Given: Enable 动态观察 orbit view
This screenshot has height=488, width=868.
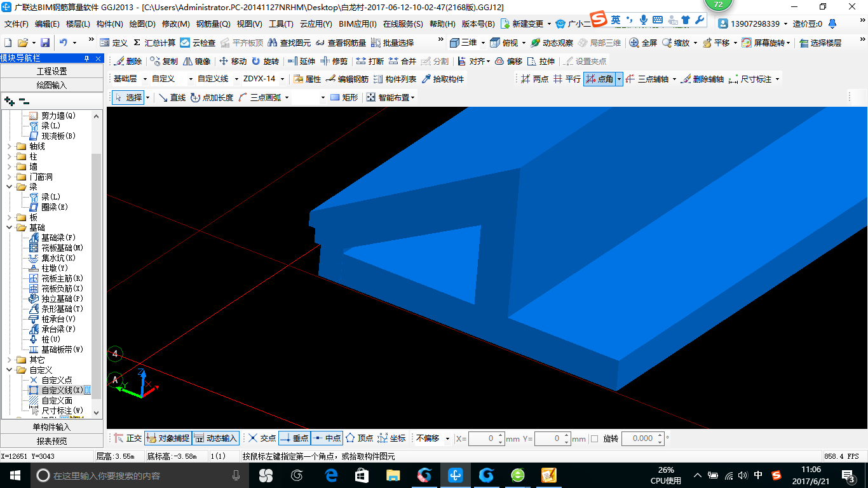Looking at the screenshot, I should [552, 43].
